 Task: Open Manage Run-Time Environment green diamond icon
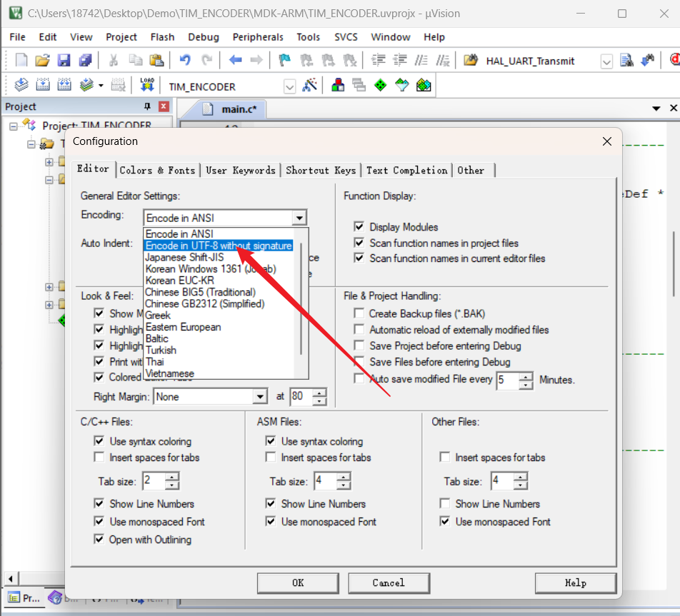380,85
